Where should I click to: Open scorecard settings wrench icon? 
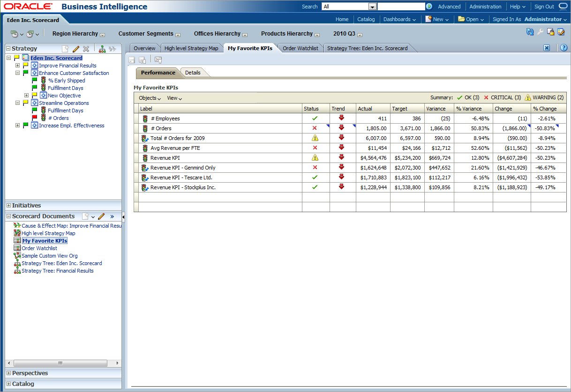[x=541, y=32]
